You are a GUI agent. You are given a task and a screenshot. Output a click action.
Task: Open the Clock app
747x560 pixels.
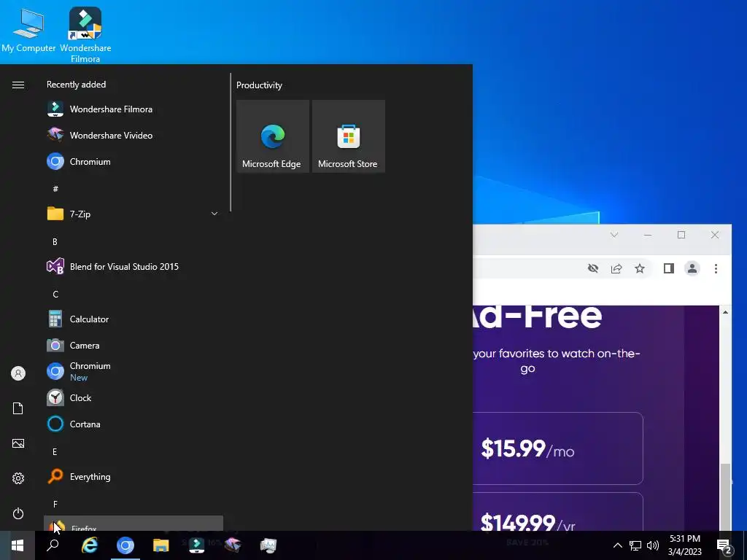point(133,397)
